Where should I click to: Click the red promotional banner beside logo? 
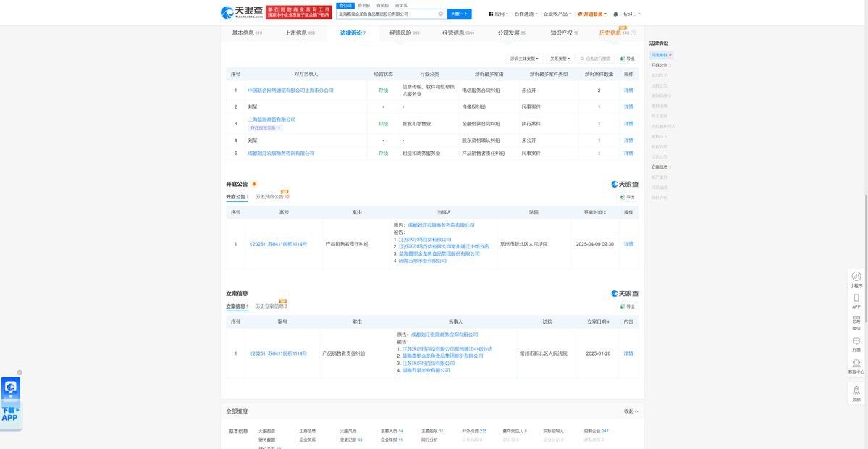(x=299, y=12)
